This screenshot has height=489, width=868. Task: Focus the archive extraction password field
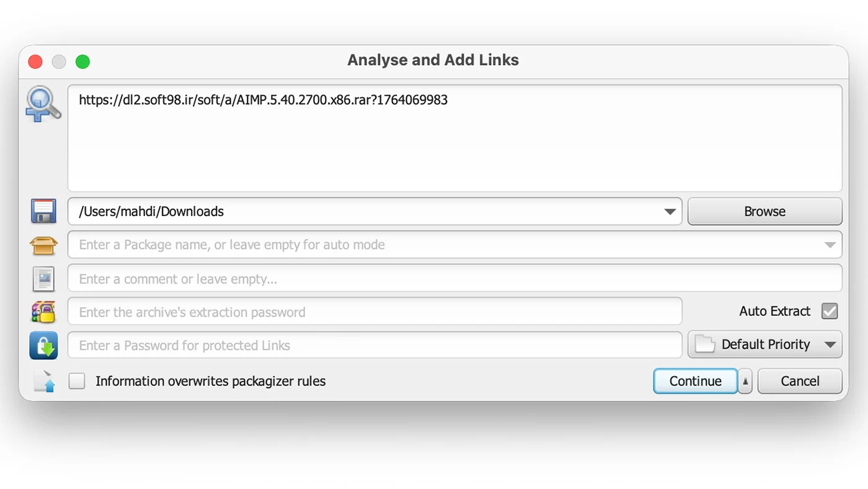point(374,312)
